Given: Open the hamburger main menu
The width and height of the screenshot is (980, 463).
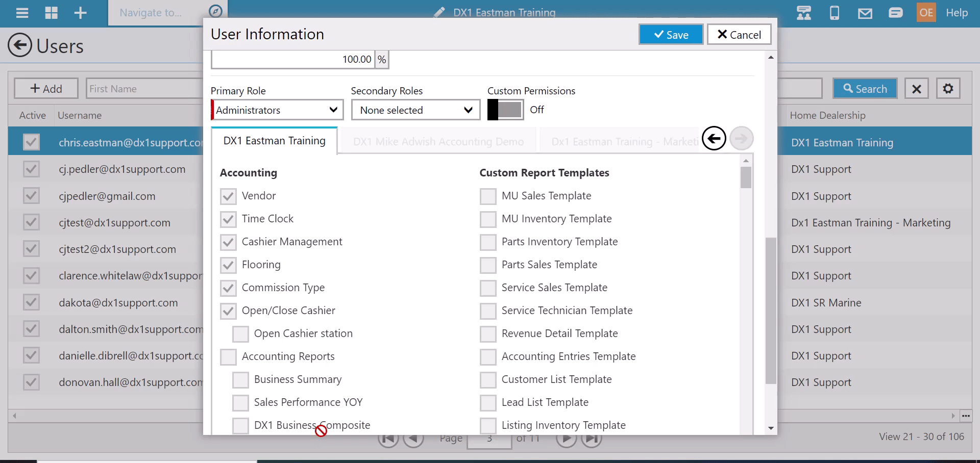Looking at the screenshot, I should [22, 13].
